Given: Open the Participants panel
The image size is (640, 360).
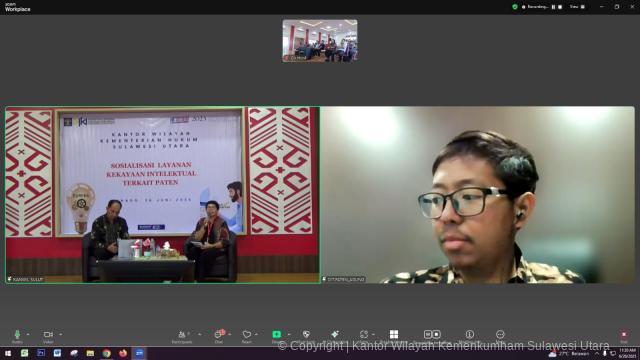Looking at the screenshot, I should coord(182,336).
